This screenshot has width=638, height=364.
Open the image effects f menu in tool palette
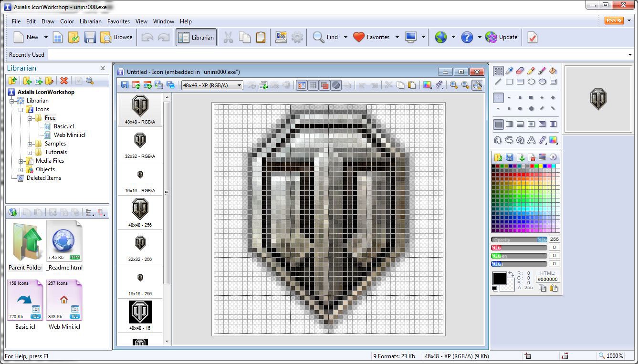tap(542, 140)
